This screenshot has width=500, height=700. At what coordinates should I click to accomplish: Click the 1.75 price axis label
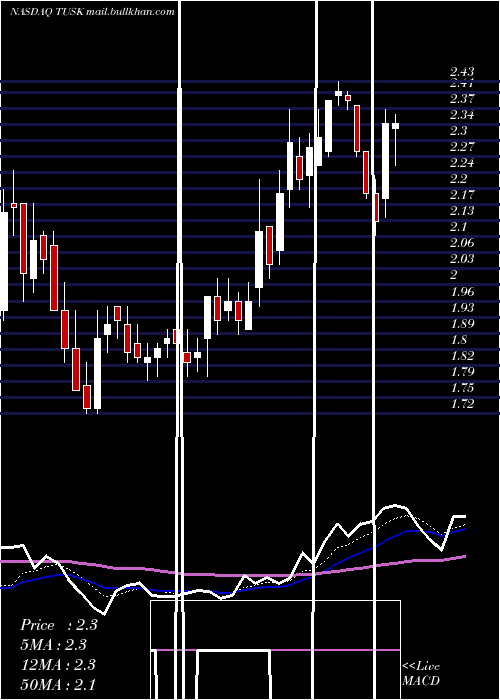coord(462,388)
